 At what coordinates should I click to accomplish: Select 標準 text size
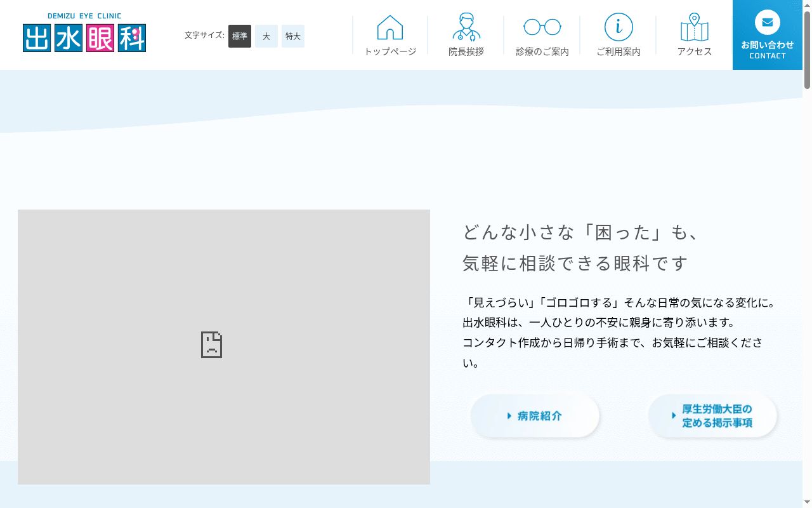point(240,36)
